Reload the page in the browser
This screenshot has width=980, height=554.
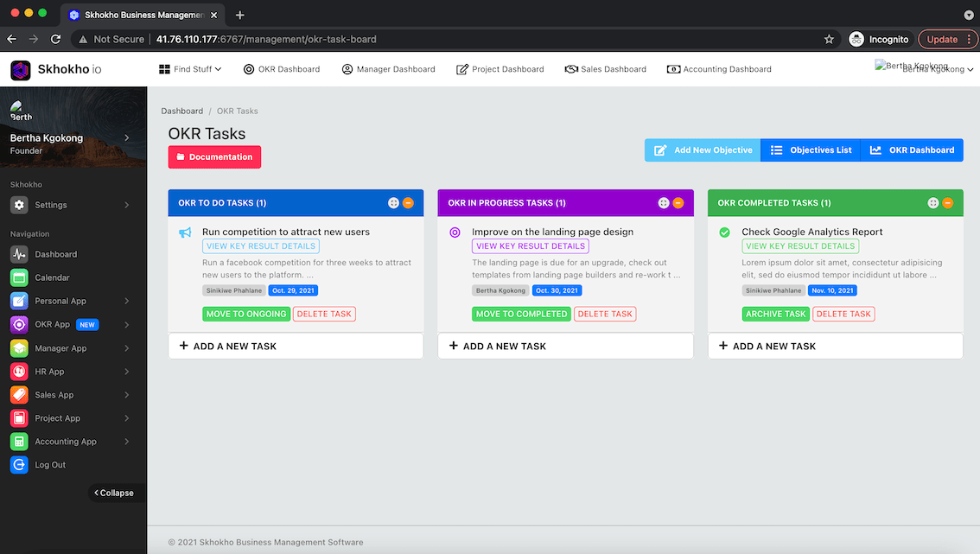pyautogui.click(x=55, y=40)
